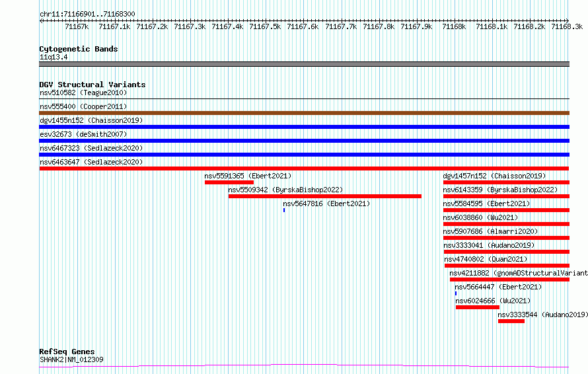The image size is (588, 374).
Task: Click the nsv5647816 (Ebert2021) label
Action: coord(326,204)
